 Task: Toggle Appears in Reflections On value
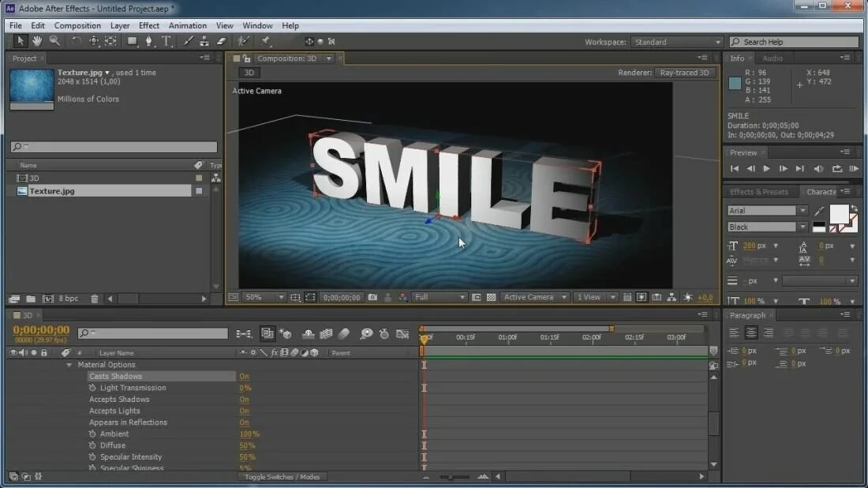(244, 422)
